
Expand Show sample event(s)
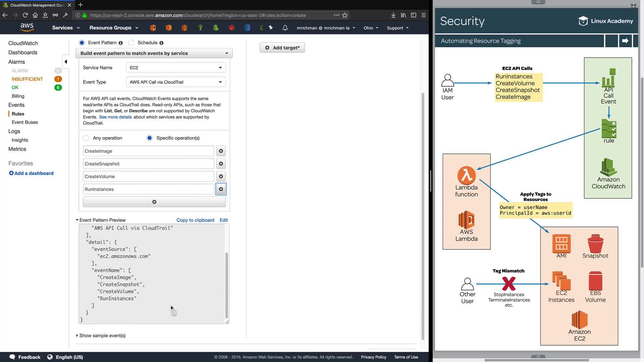tap(101, 336)
